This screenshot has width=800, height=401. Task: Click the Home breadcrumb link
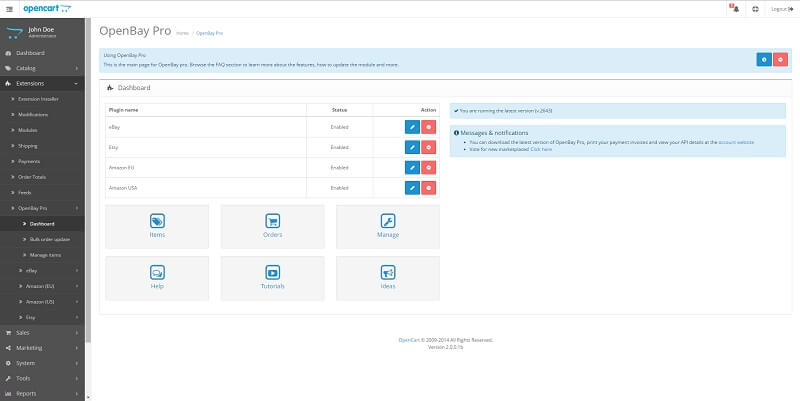tap(182, 33)
